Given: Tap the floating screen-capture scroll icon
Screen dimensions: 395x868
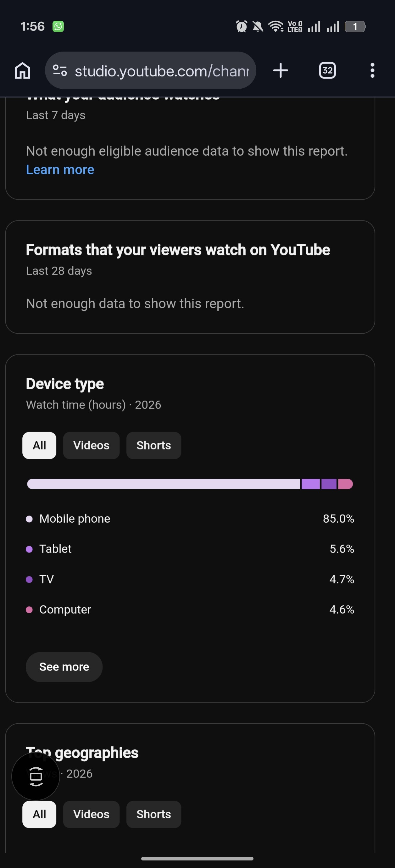Looking at the screenshot, I should tap(36, 776).
